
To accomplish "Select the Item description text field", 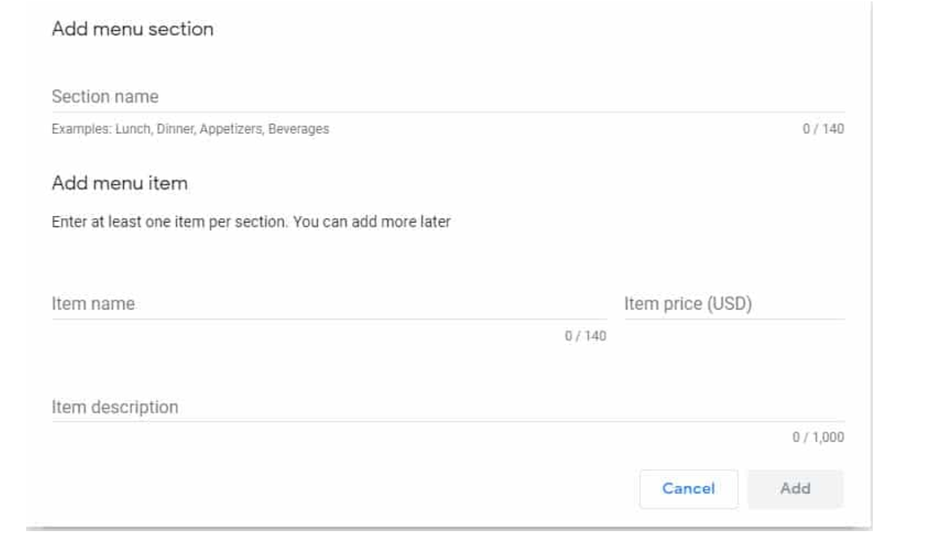I will click(447, 407).
